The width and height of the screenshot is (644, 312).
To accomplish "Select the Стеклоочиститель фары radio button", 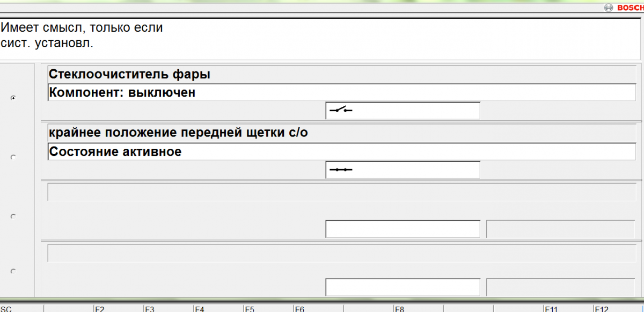I will [x=13, y=98].
